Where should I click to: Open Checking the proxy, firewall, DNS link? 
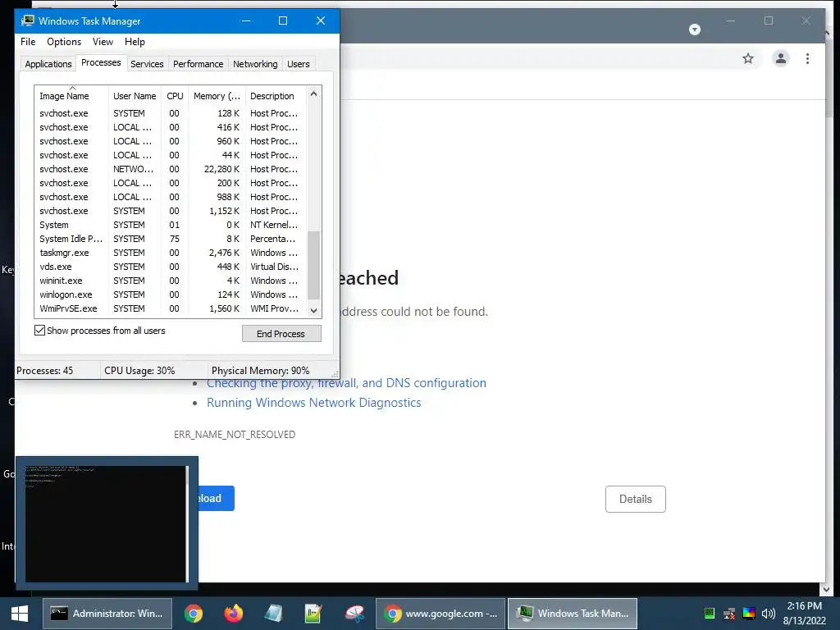click(x=347, y=383)
